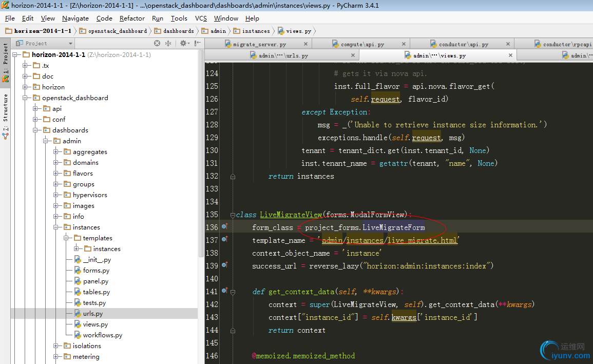Viewport: 593px width, 364px height.
Task: Toggle the 1: Project sidebar tab
Action: (5, 62)
